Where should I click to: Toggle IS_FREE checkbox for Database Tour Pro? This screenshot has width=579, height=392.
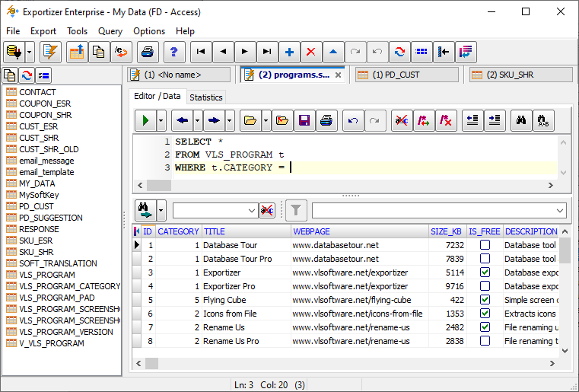(485, 259)
